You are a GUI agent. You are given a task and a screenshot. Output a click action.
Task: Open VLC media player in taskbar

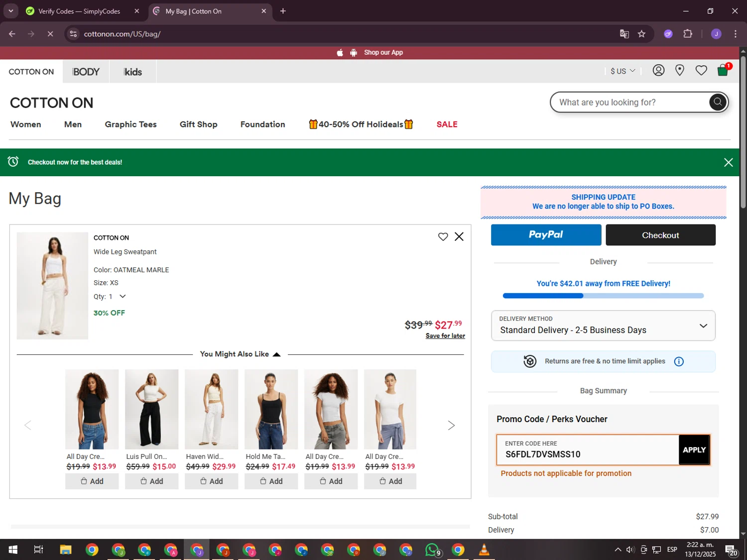click(x=484, y=550)
